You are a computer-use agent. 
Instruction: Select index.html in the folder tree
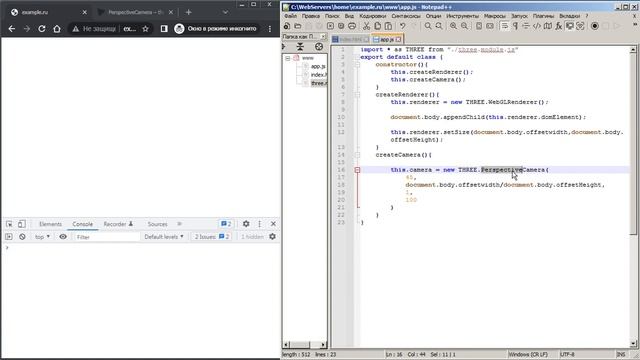pos(318,75)
